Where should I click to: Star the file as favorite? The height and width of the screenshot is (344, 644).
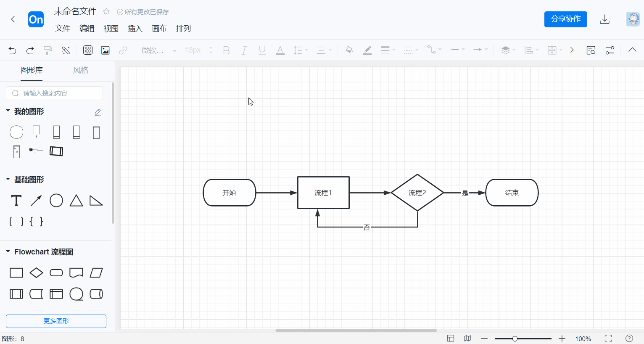[x=106, y=12]
